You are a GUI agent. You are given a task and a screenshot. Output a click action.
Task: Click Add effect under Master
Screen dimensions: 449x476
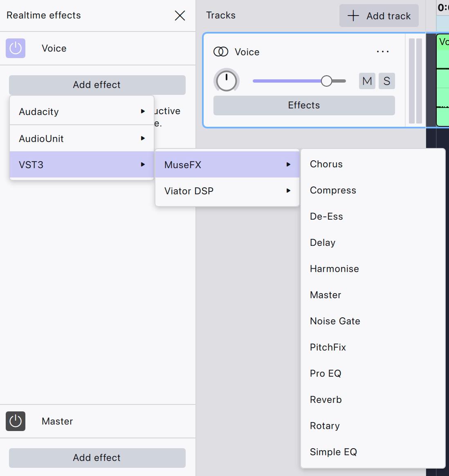97,458
